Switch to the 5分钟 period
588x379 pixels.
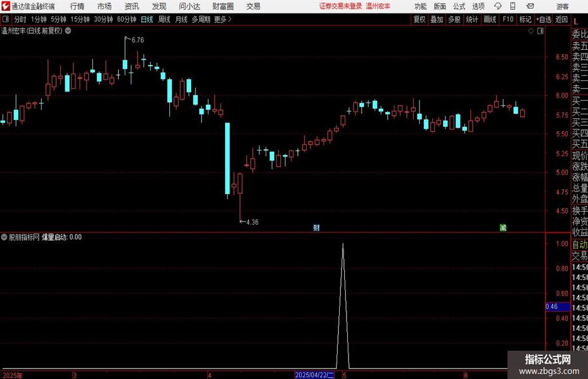58,19
